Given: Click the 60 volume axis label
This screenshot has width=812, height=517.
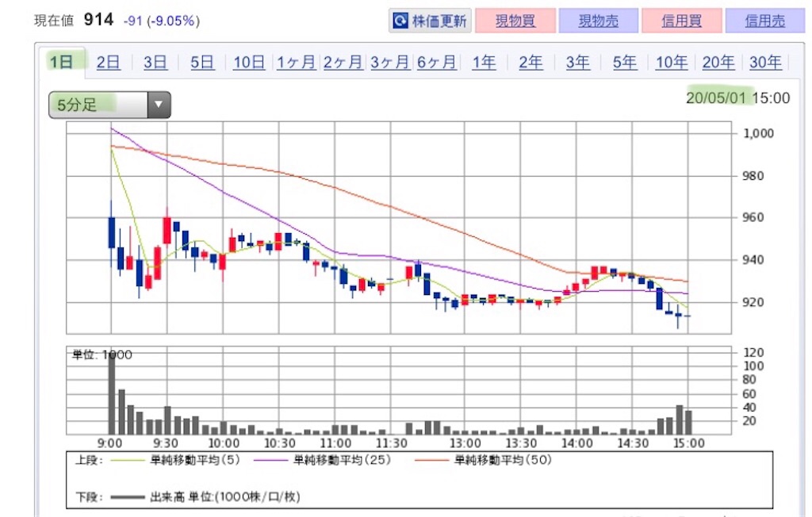Looking at the screenshot, I should click(x=749, y=394).
